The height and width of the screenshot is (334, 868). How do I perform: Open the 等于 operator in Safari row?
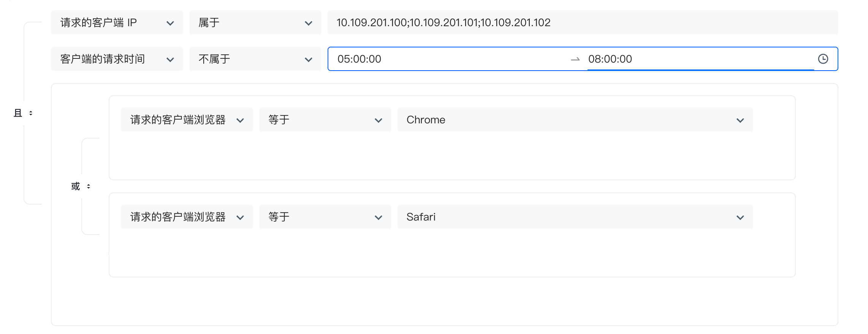tap(325, 217)
